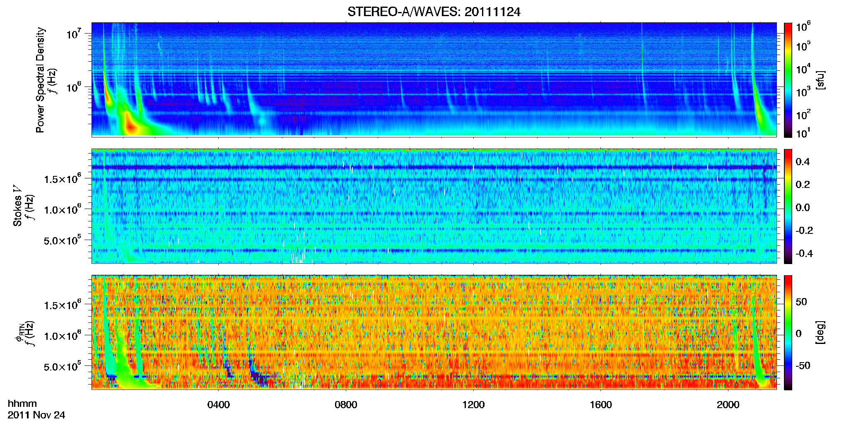Click the power spectral density spectrogram panel
868x447 pixels.
[x=434, y=79]
